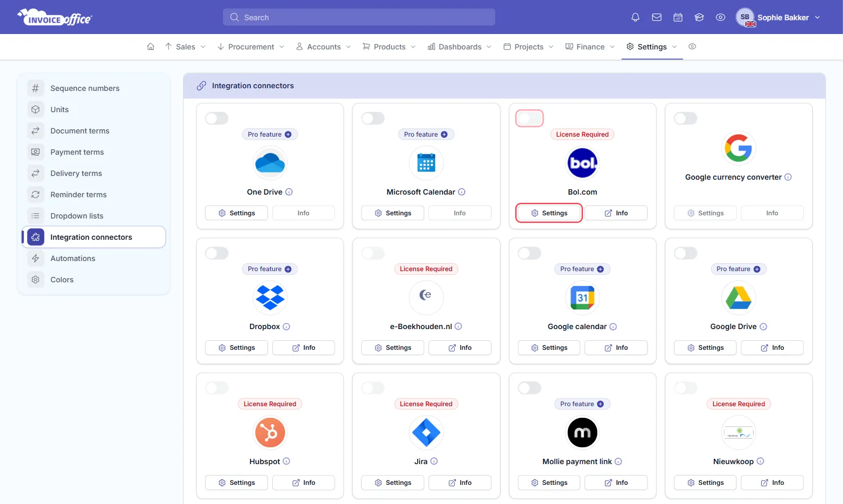Viewport: 843px width, 504px height.
Task: Open Info link for Google Drive
Action: (772, 348)
